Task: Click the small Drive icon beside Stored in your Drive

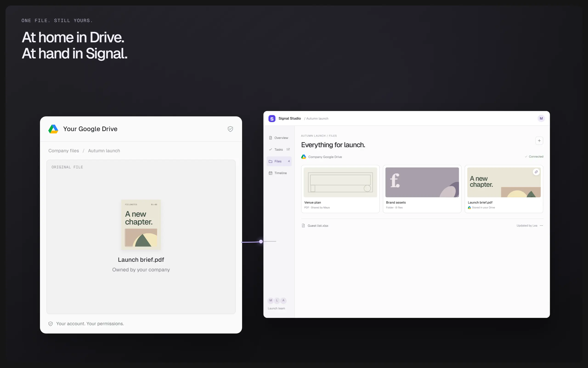Action: 469,208
